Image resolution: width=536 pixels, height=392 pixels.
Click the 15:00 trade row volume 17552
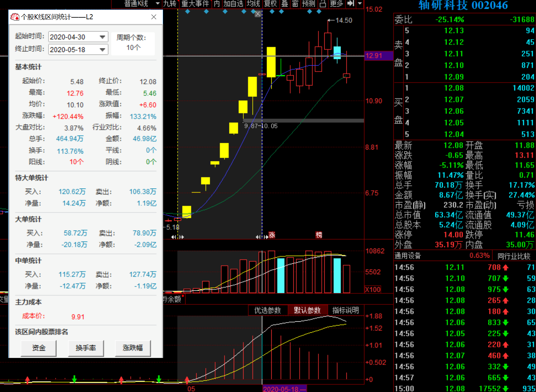490,389
